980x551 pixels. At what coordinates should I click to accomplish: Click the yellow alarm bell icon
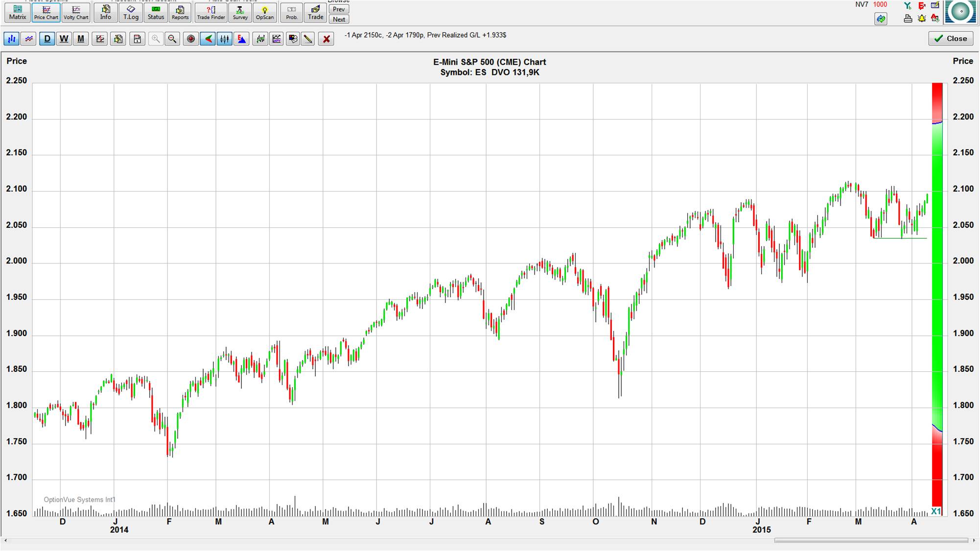coord(922,19)
